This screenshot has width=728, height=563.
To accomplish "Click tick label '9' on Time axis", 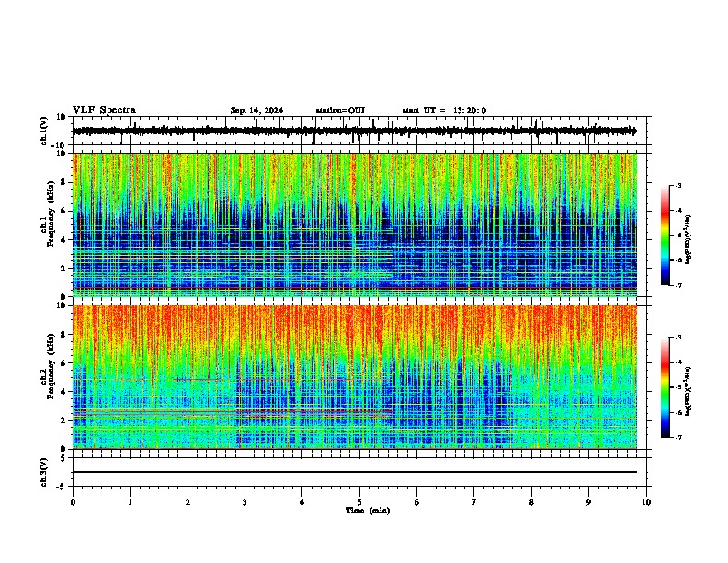I will [589, 502].
